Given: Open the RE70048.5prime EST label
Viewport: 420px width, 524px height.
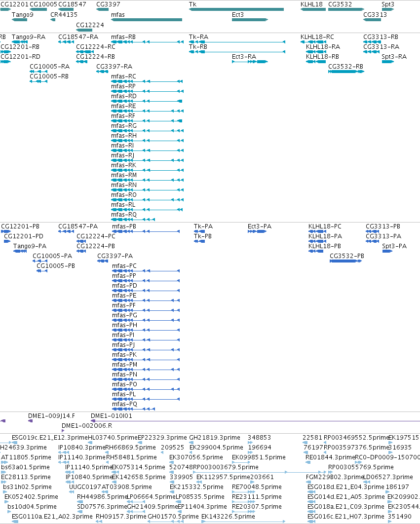Looking at the screenshot, I should click(x=257, y=487).
